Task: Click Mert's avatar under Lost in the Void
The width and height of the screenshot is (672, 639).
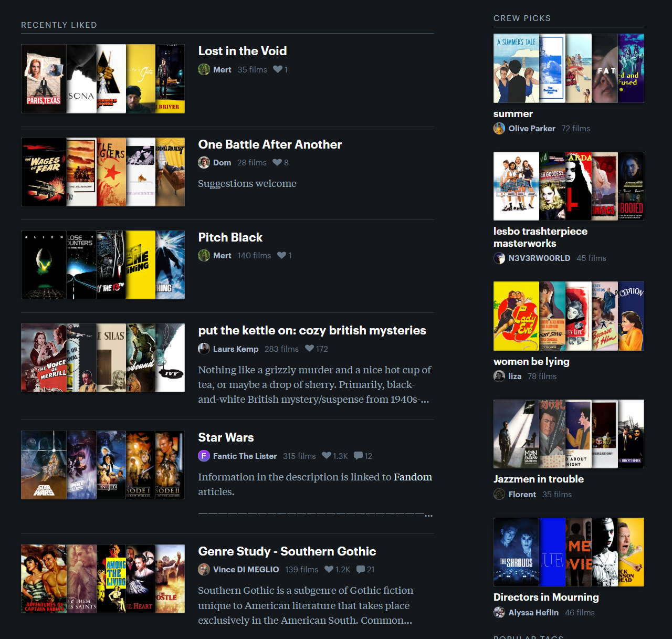Action: point(204,69)
